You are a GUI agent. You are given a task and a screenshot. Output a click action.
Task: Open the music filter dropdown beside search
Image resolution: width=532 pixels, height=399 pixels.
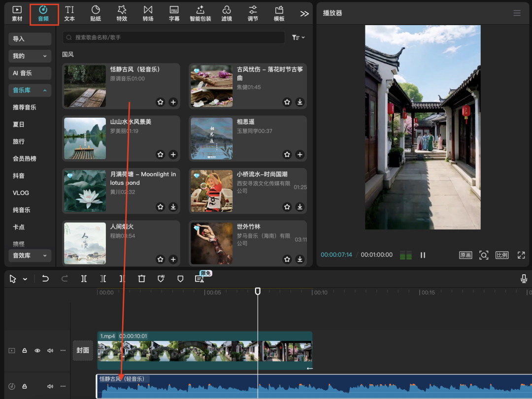click(298, 37)
